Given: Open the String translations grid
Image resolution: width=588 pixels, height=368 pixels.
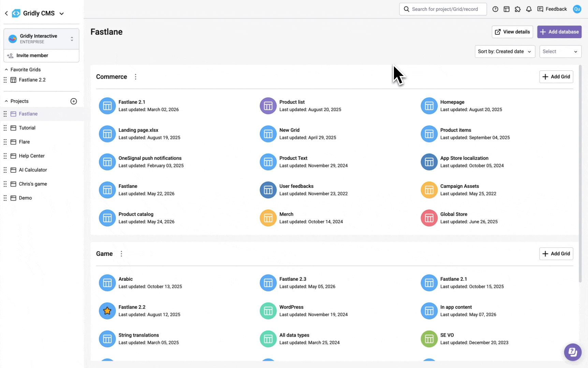Looking at the screenshot, I should [138, 335].
